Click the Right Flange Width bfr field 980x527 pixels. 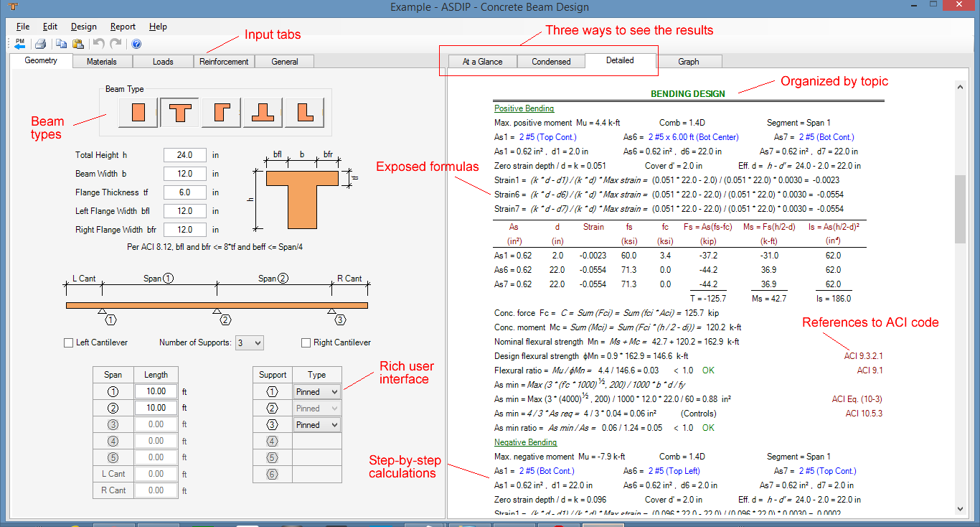point(185,230)
